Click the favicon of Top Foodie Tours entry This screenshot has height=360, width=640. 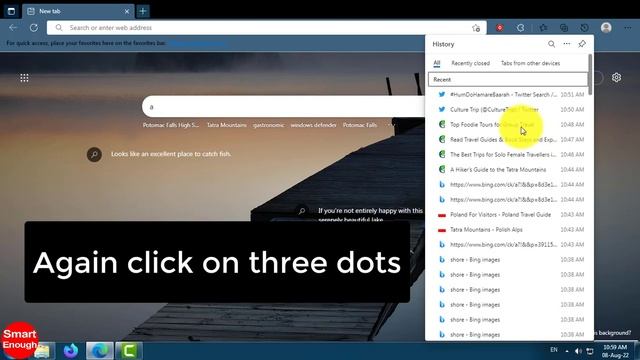(442, 124)
